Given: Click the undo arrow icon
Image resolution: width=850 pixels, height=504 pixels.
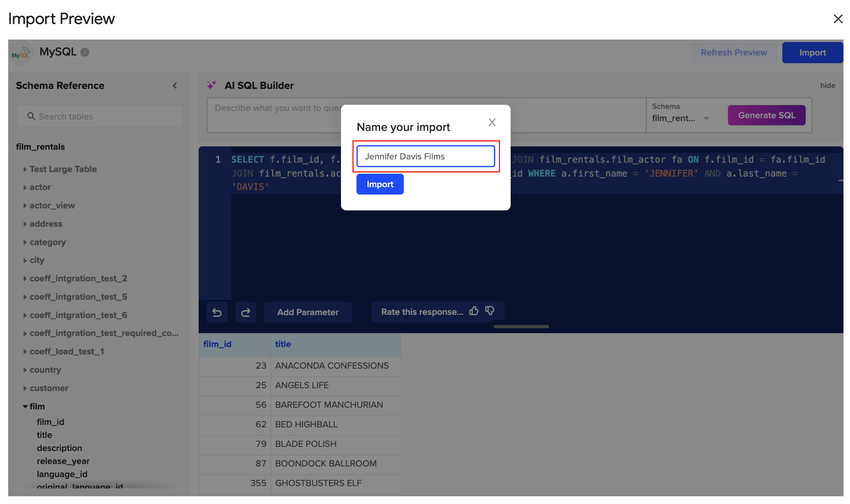Looking at the screenshot, I should point(217,312).
